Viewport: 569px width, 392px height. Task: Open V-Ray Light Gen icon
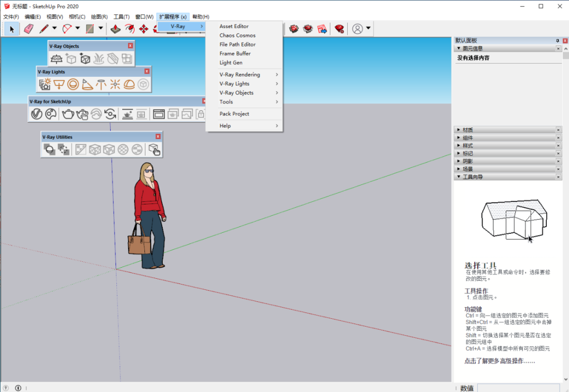[45, 84]
